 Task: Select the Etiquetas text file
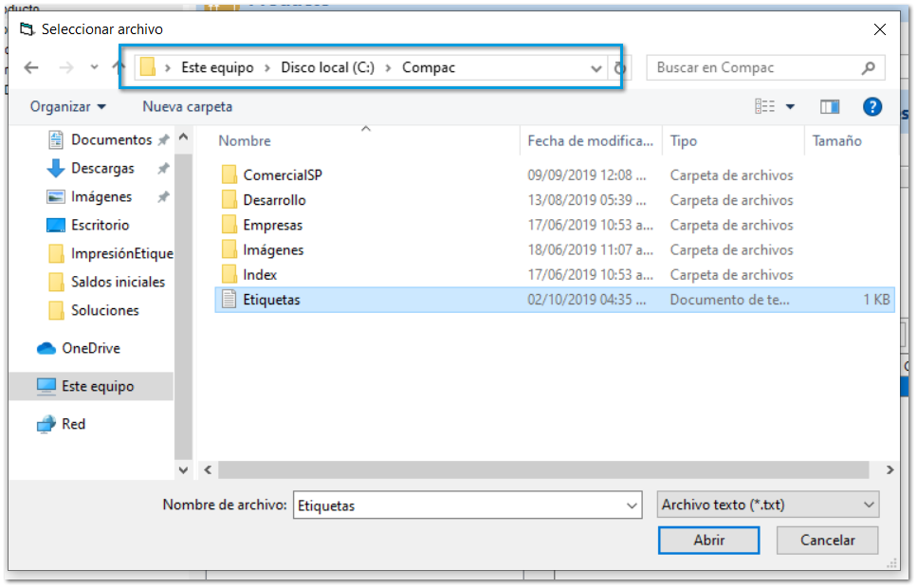[271, 300]
